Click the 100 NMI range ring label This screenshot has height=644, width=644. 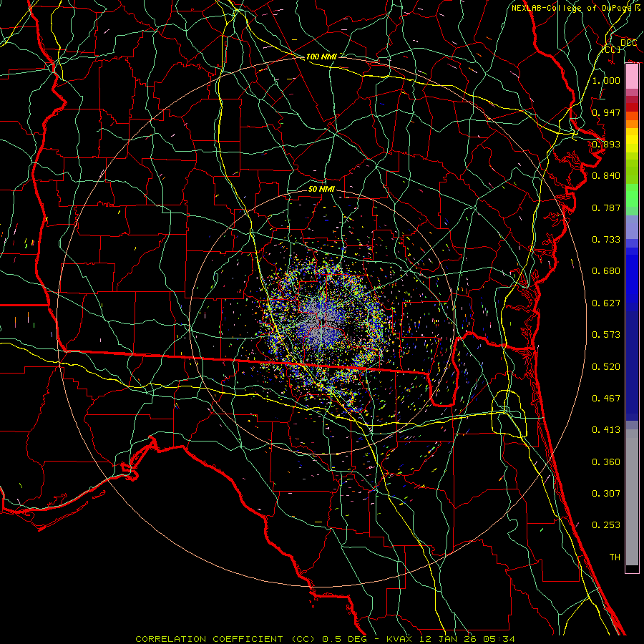tap(321, 57)
